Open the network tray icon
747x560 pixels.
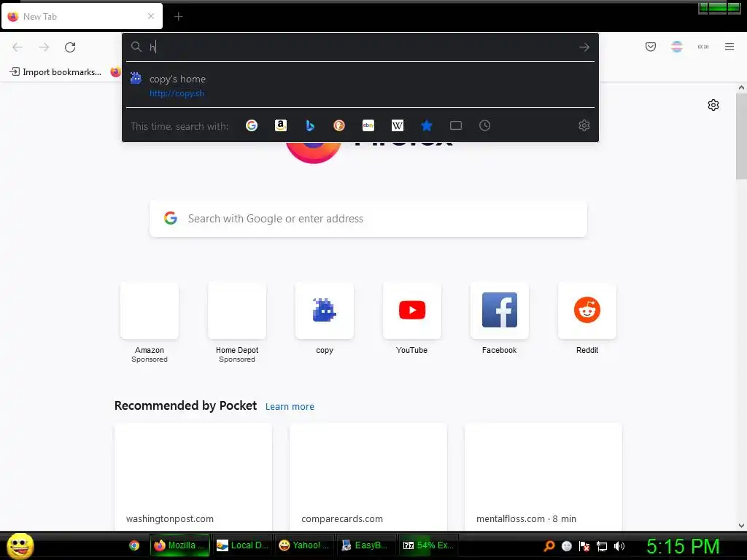[602, 546]
